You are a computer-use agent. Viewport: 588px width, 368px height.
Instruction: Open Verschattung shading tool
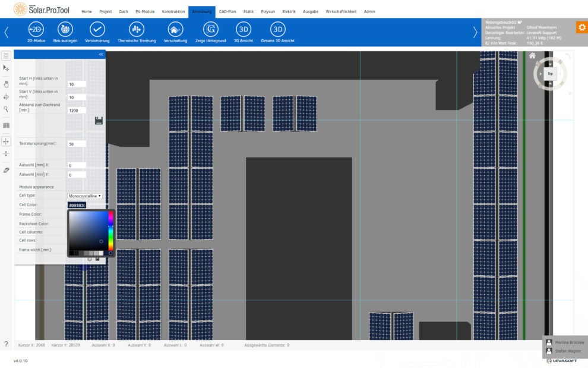pos(175,30)
